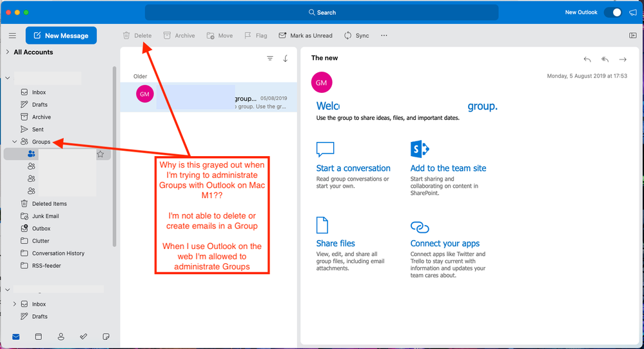
Task: Open the Clutter folder
Action: (x=40, y=241)
